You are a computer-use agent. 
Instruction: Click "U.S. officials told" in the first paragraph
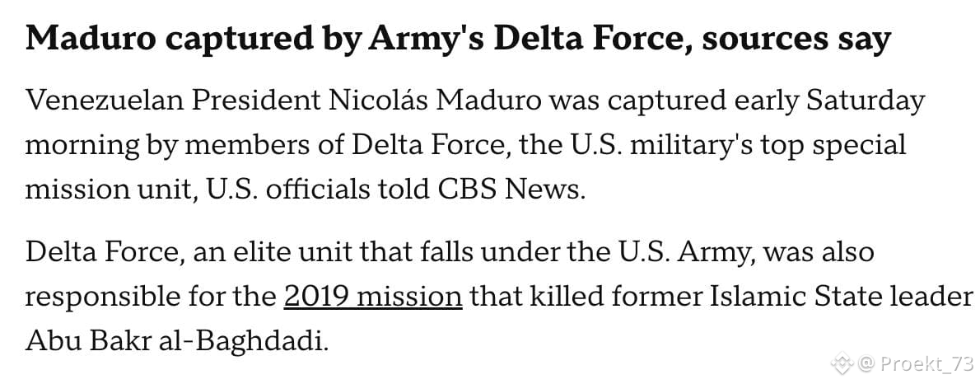click(321, 190)
